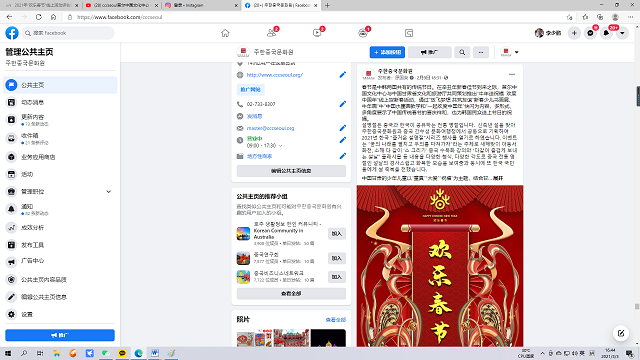Screen dimensions: 640x360
Task: Edit the email with its pencil icon
Action: tap(342, 128)
